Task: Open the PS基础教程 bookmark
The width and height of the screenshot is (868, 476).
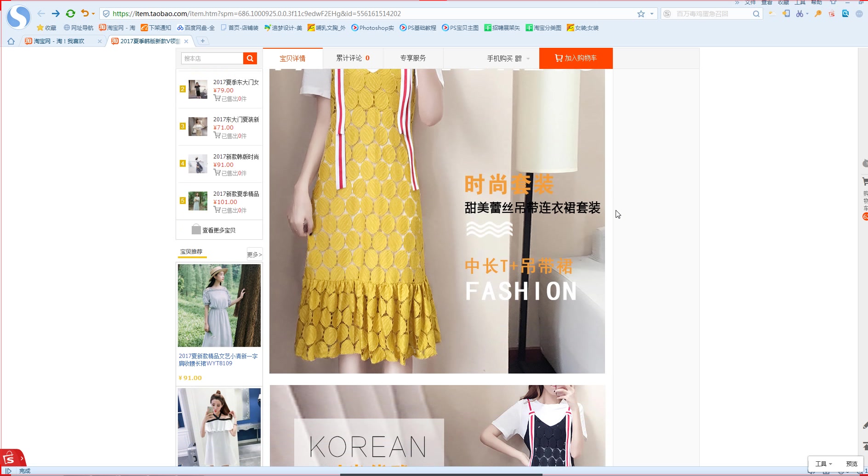Action: pyautogui.click(x=418, y=28)
